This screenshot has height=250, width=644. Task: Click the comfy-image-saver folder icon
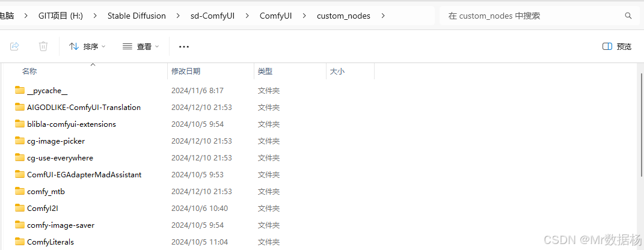(20, 225)
